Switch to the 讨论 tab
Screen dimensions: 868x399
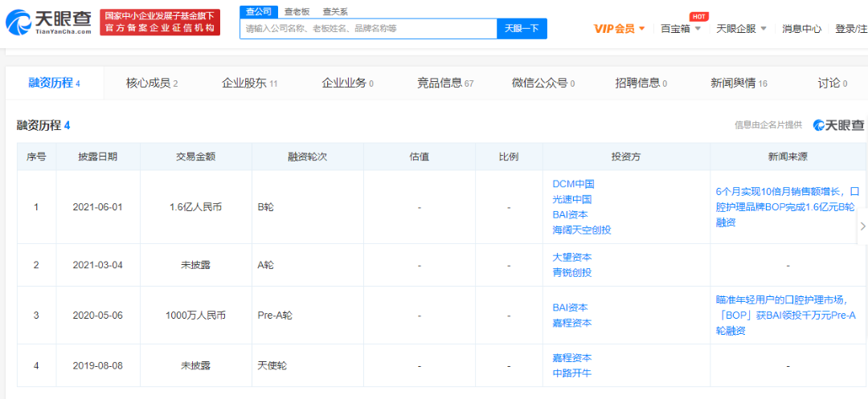tap(832, 83)
